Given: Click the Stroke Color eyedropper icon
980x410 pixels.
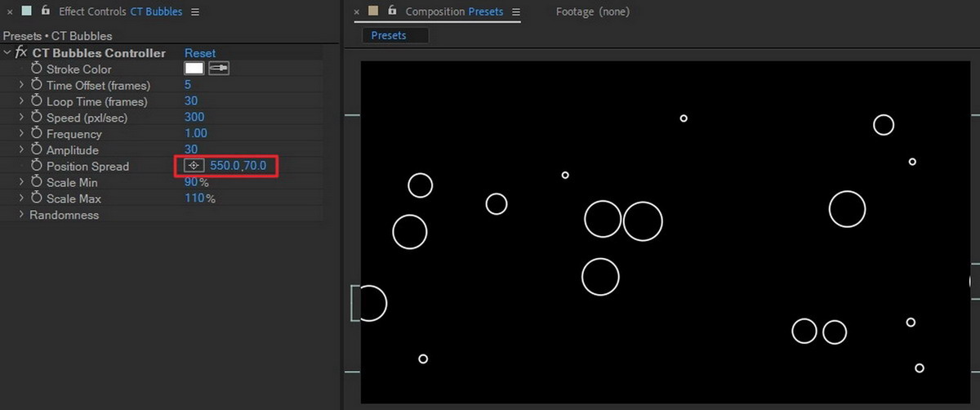Looking at the screenshot, I should (219, 69).
